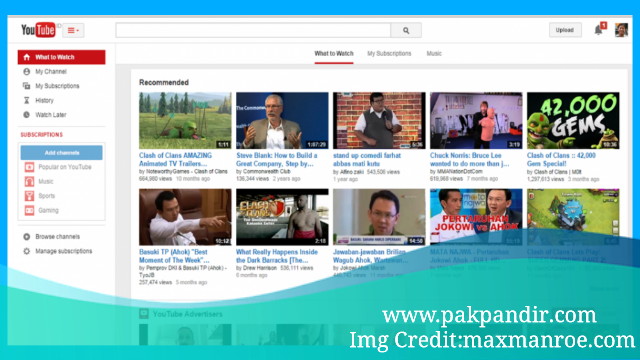Select What to Watch in sidebar
This screenshot has width=640, height=360.
pos(61,57)
